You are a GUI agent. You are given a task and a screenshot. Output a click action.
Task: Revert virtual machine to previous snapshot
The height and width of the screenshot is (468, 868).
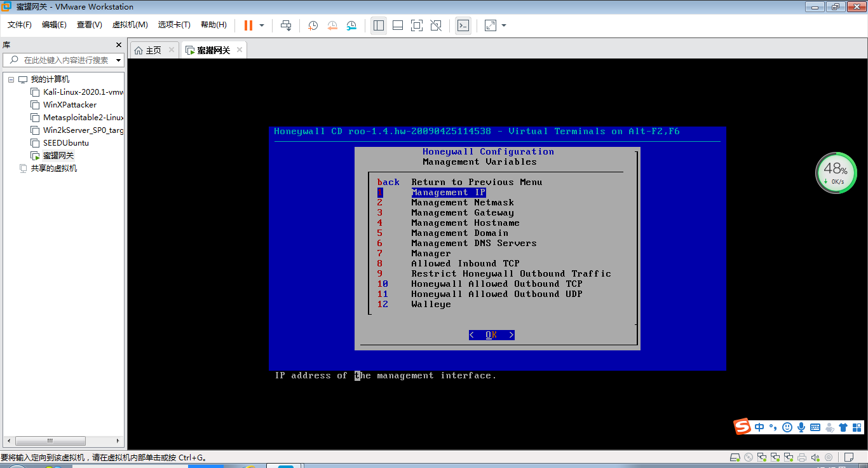(332, 25)
